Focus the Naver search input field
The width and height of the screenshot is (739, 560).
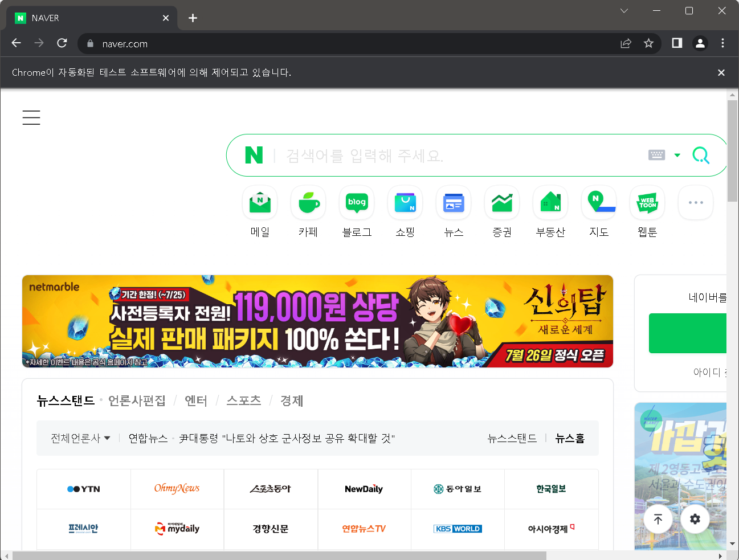pos(462,156)
